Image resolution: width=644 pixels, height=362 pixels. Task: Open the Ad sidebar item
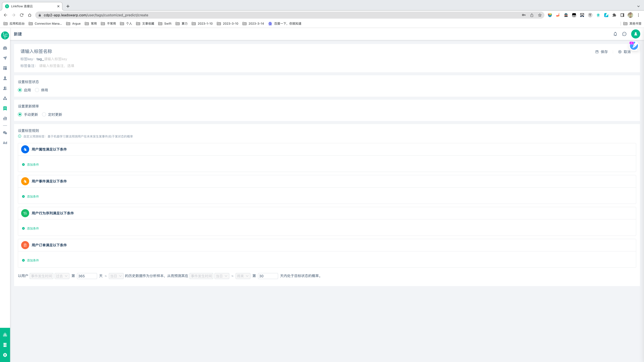coord(5,143)
